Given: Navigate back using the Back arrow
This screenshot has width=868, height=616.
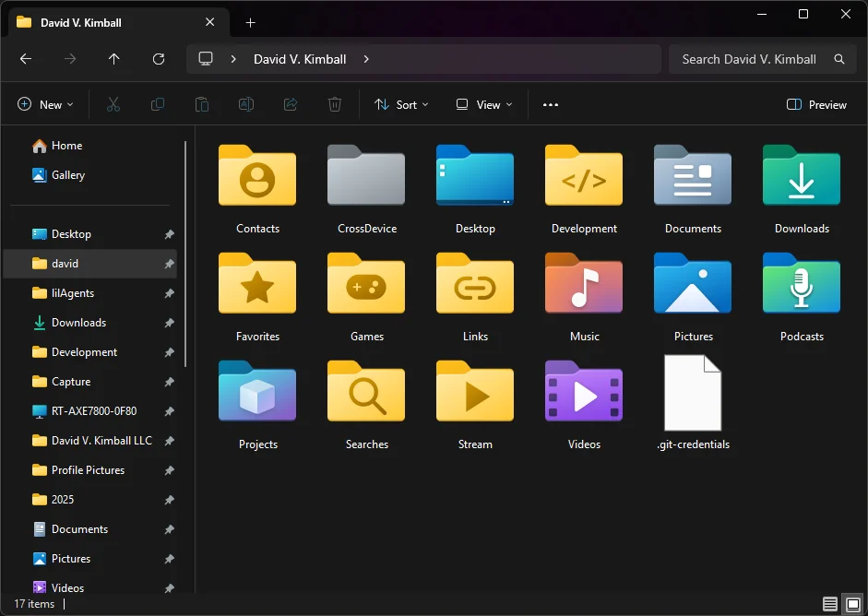Looking at the screenshot, I should tap(26, 58).
